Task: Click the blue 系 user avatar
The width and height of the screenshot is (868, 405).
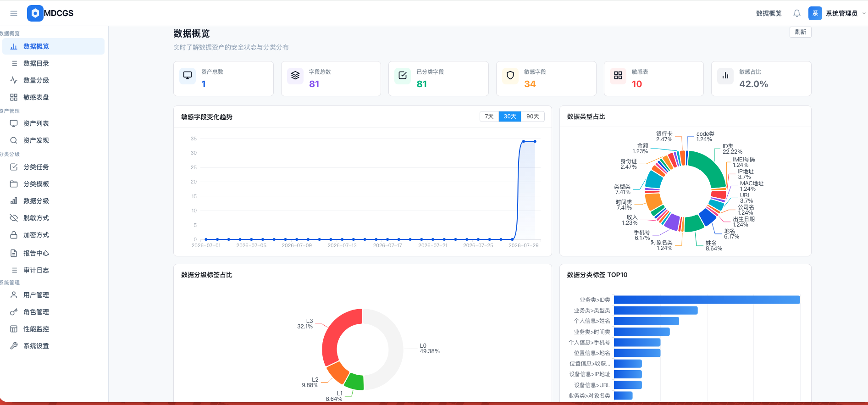Action: [x=815, y=13]
